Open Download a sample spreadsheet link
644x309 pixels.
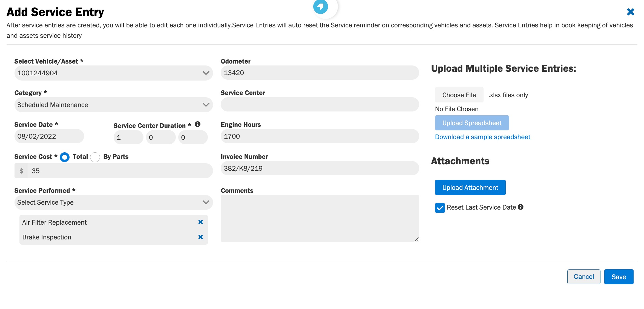pos(483,137)
